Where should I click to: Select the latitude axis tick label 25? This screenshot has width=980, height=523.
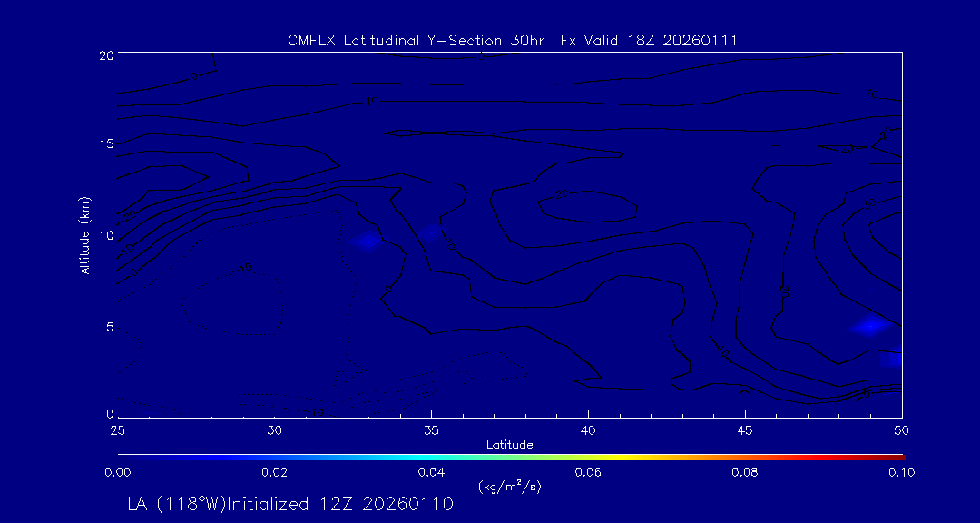[x=117, y=431]
